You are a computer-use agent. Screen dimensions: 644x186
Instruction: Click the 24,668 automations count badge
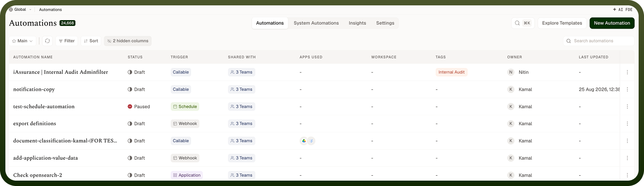68,23
